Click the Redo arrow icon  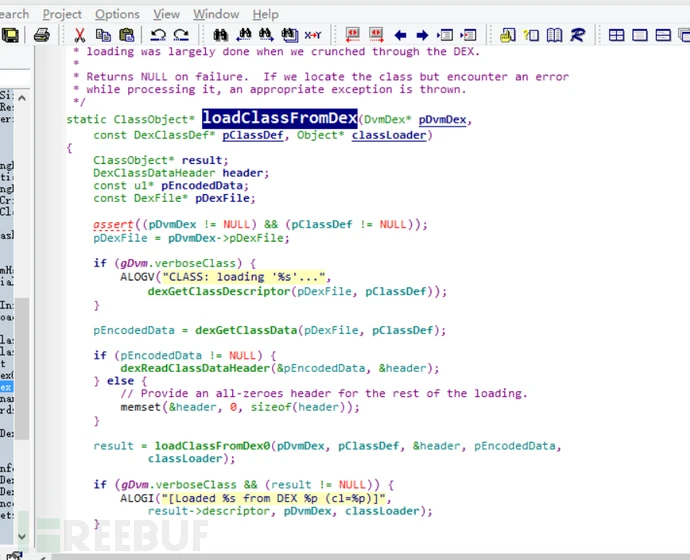pos(181,35)
